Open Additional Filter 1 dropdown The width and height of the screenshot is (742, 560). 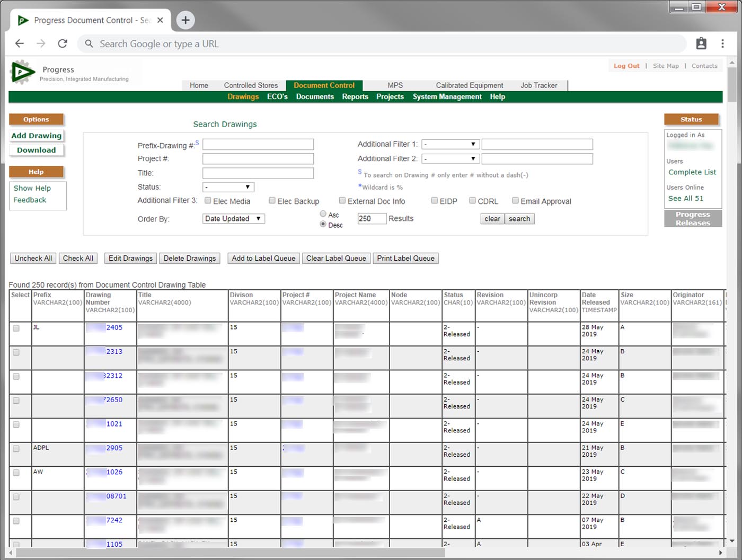[x=450, y=144]
